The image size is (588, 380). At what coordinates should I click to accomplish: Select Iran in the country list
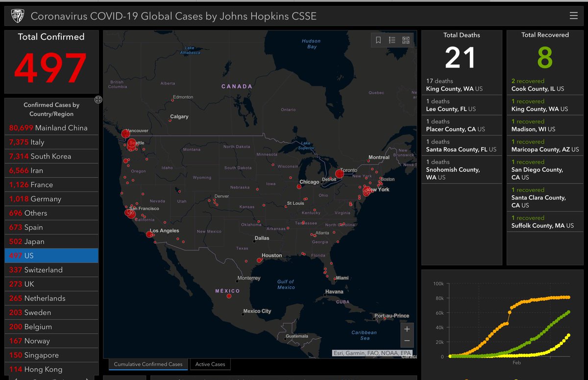pos(51,170)
